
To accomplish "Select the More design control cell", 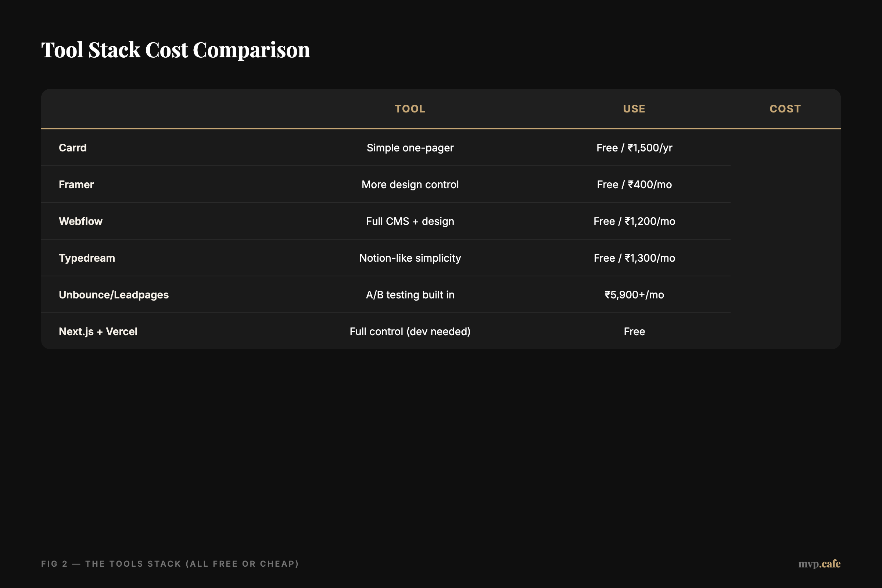I will click(x=409, y=184).
